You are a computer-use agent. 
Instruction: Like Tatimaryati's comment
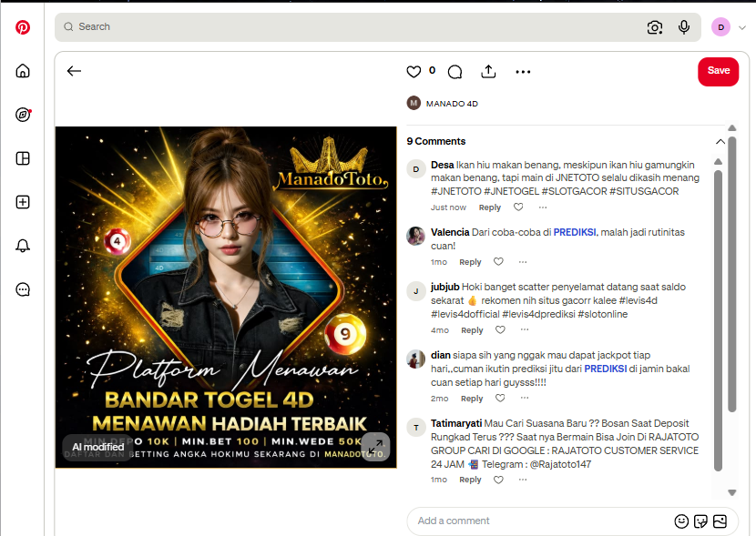(498, 480)
